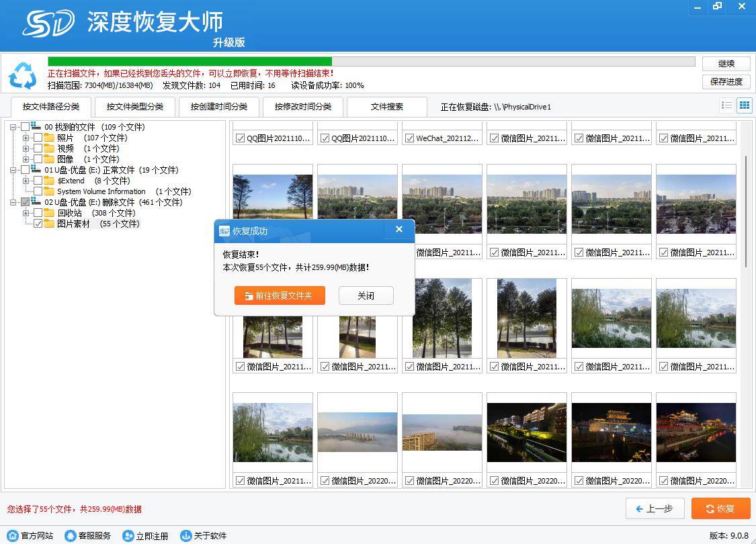Image resolution: width=756 pixels, height=544 pixels.
Task: Uncheck first QQ图片2021110 file checkbox
Action: pos(240,138)
